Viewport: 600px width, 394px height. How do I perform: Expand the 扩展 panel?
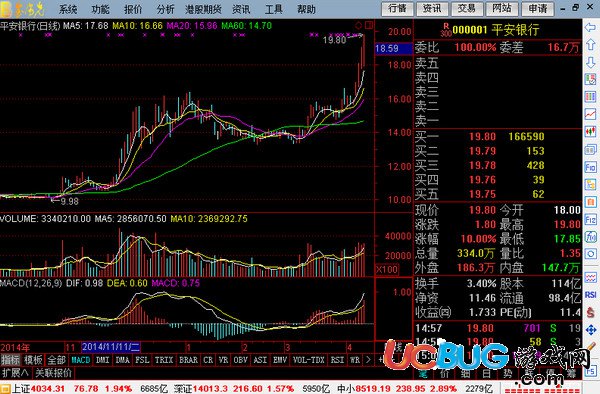15,373
